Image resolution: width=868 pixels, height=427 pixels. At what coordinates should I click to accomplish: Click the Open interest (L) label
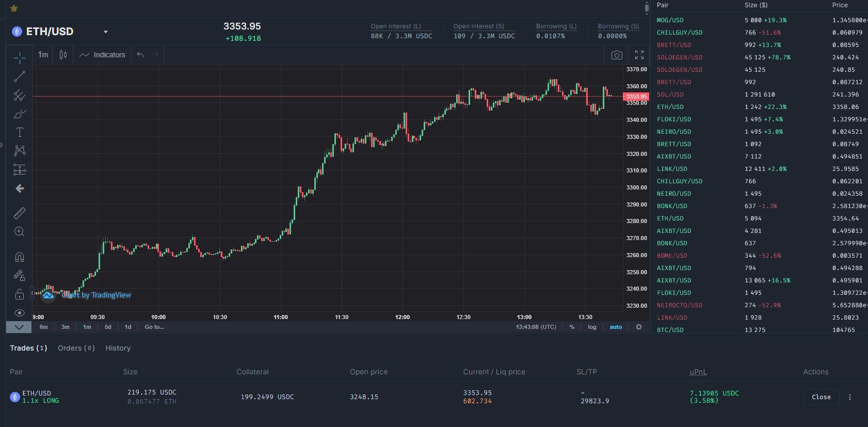pos(396,26)
